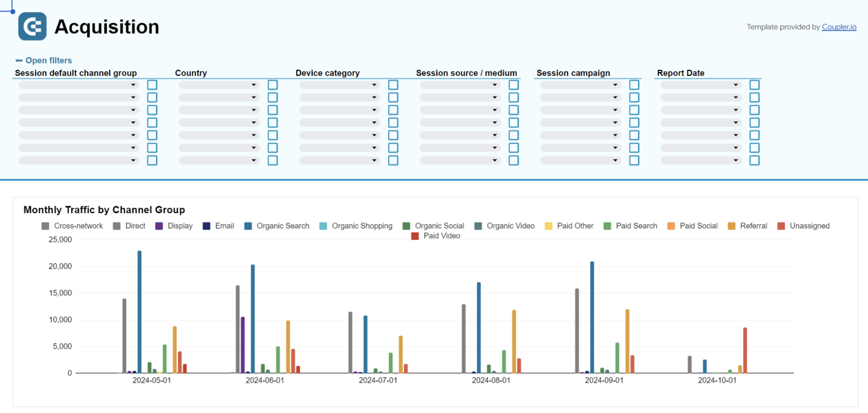Open first dropdown under Country

(219, 85)
